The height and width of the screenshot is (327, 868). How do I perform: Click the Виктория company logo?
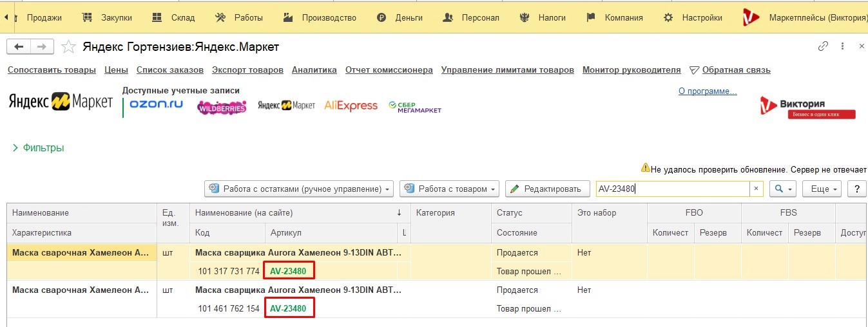[808, 108]
